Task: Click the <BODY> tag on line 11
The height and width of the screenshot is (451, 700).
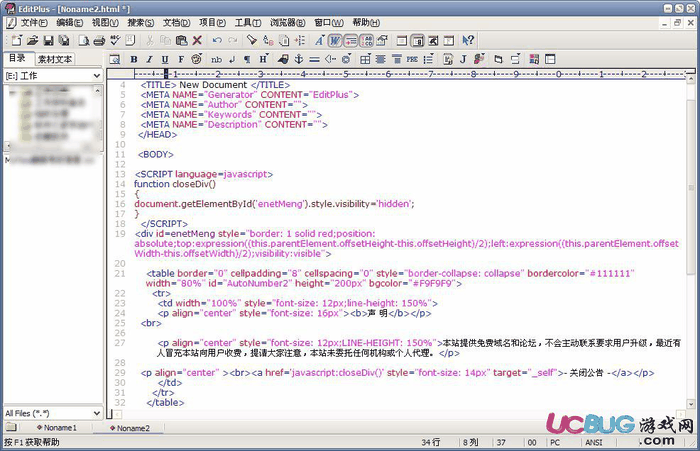Action: pyautogui.click(x=156, y=155)
